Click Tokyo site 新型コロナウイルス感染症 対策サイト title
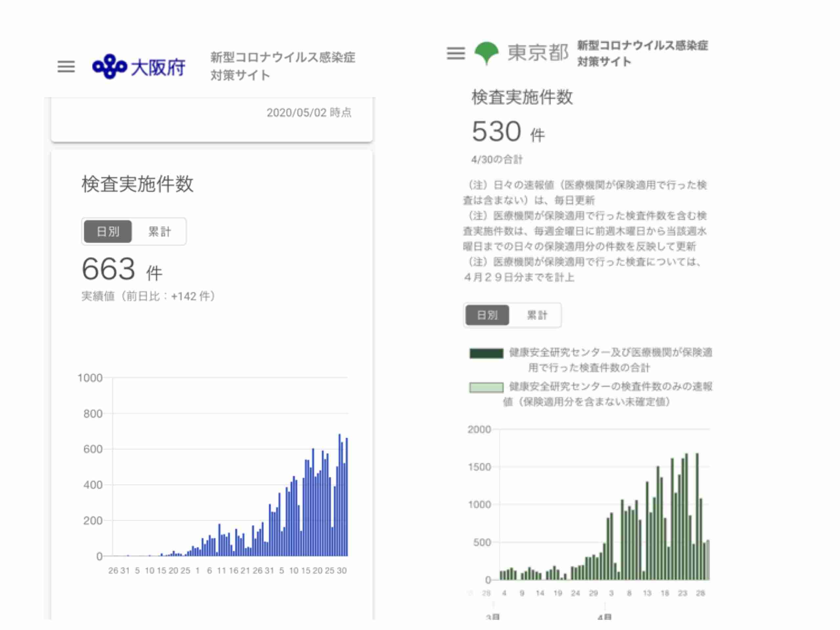 [642, 53]
